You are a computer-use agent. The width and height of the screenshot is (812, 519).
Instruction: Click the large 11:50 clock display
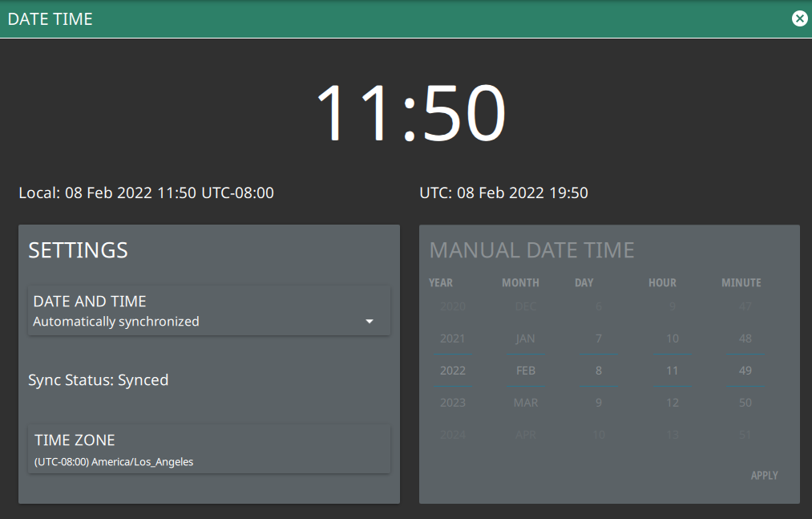410,114
